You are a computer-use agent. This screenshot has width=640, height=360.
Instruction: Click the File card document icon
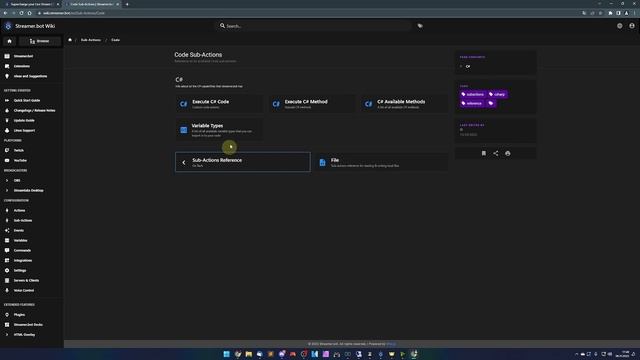point(322,162)
